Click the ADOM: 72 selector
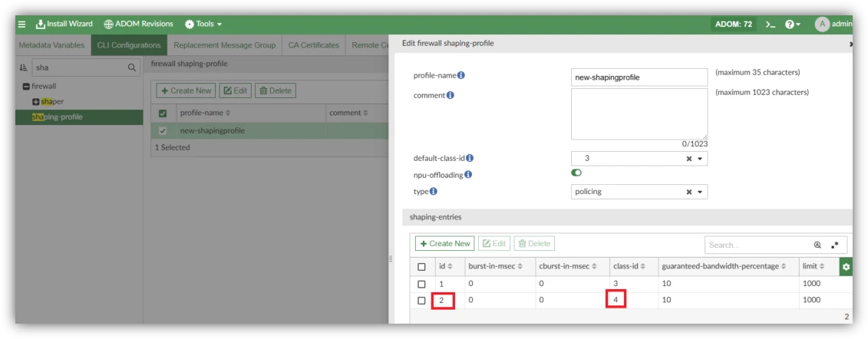868x339 pixels. tap(734, 25)
